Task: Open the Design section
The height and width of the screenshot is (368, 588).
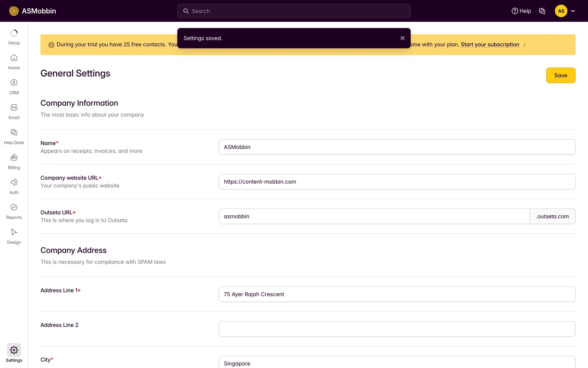Action: pyautogui.click(x=14, y=236)
